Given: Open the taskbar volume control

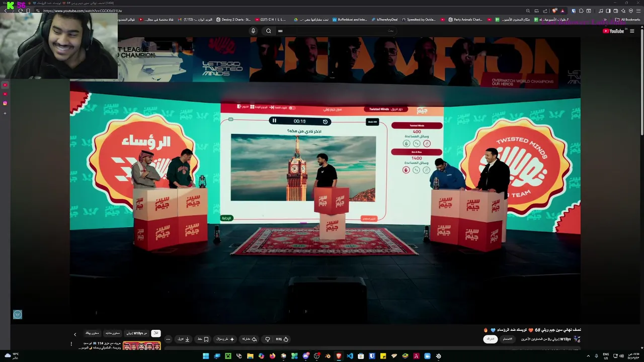Looking at the screenshot, I should click(x=621, y=356).
